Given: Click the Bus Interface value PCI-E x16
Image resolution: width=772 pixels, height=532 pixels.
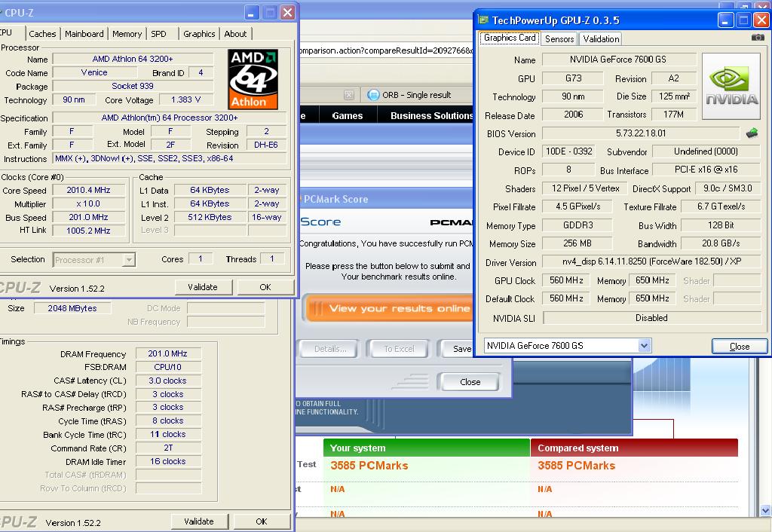Looking at the screenshot, I should (x=706, y=170).
